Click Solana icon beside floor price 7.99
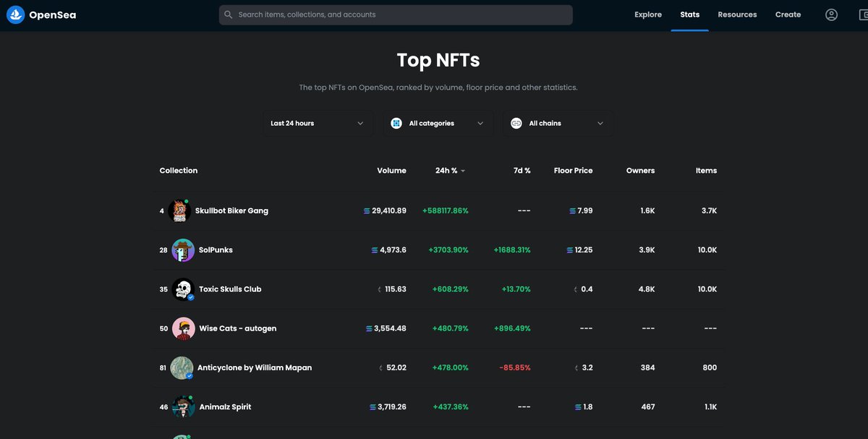The image size is (868, 439). tap(572, 211)
